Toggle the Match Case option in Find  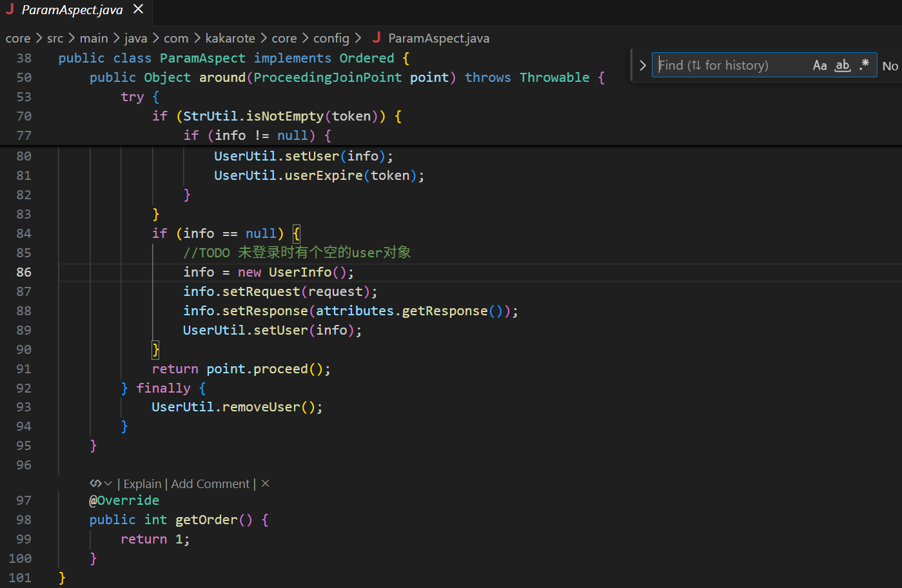819,65
